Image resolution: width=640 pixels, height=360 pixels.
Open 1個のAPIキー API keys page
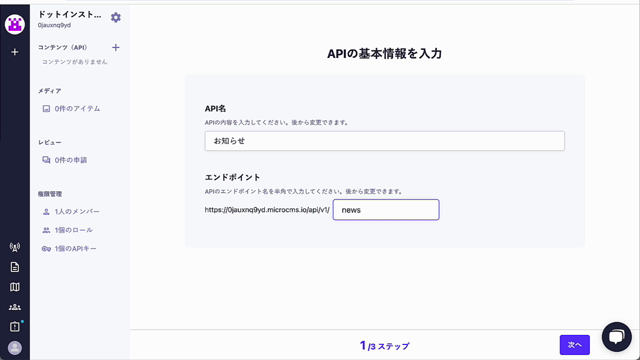coord(69,249)
